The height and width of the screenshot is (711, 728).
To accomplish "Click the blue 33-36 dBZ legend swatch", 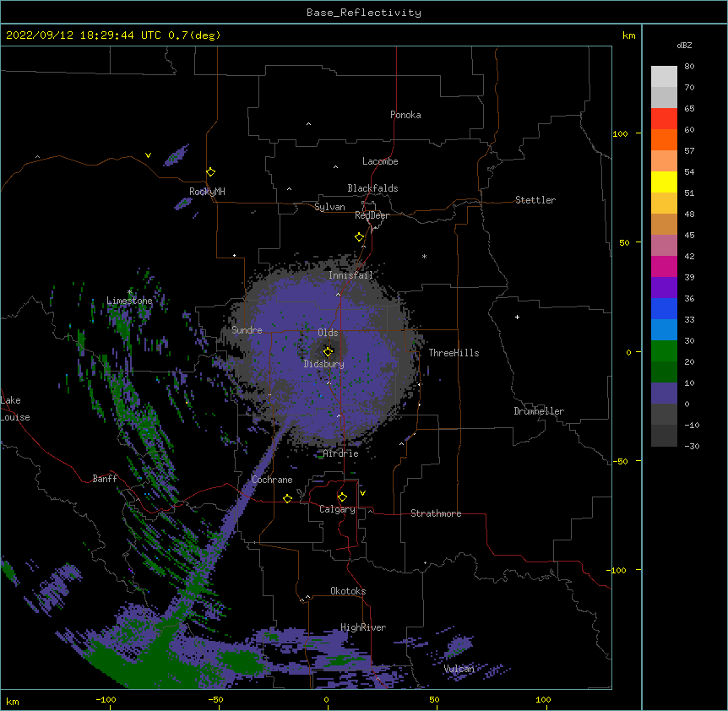I will point(664,308).
